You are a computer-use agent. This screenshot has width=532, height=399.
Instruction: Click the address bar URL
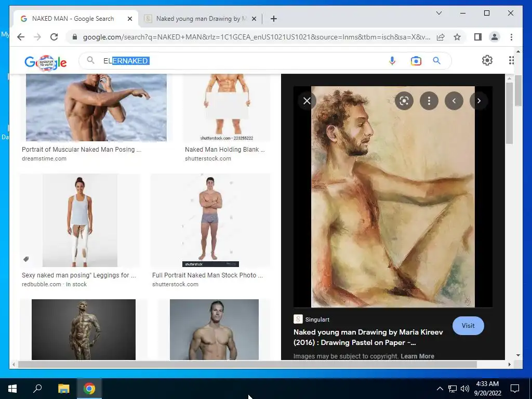[257, 37]
